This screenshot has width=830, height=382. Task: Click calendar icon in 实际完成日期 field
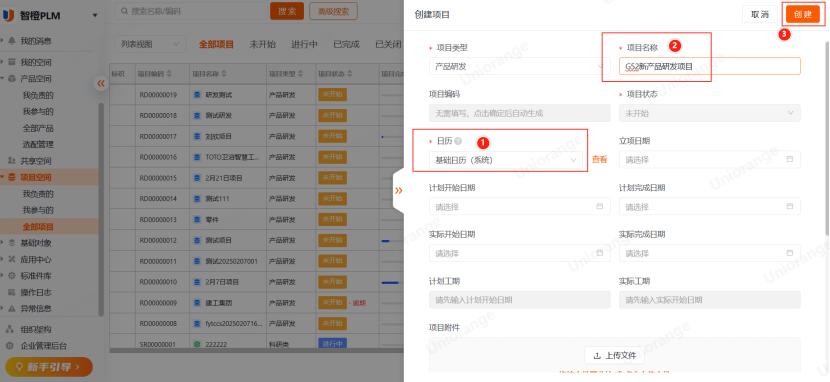(790, 253)
